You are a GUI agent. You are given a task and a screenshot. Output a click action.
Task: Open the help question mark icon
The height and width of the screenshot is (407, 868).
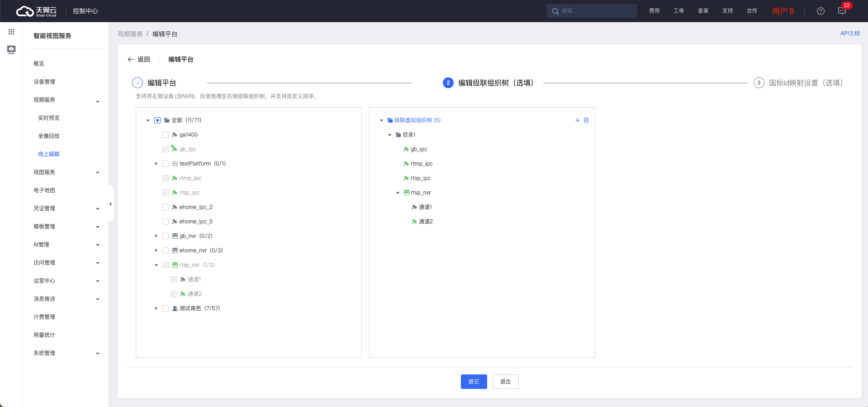[x=821, y=11]
